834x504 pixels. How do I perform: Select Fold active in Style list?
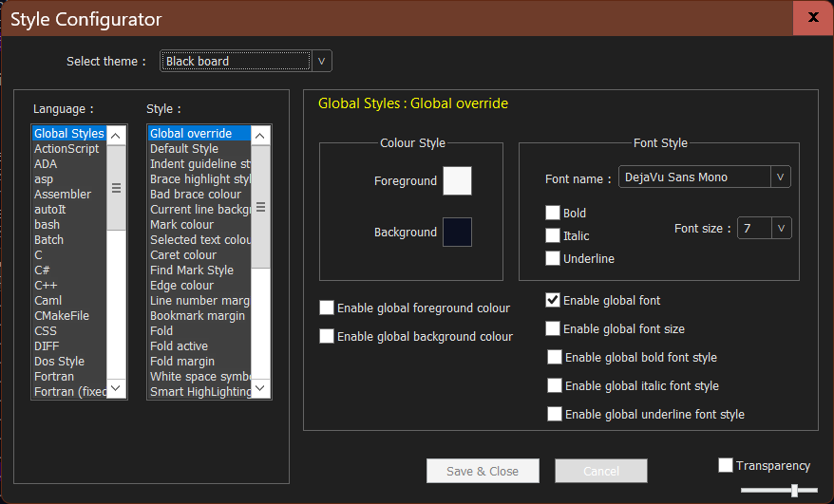(x=199, y=346)
